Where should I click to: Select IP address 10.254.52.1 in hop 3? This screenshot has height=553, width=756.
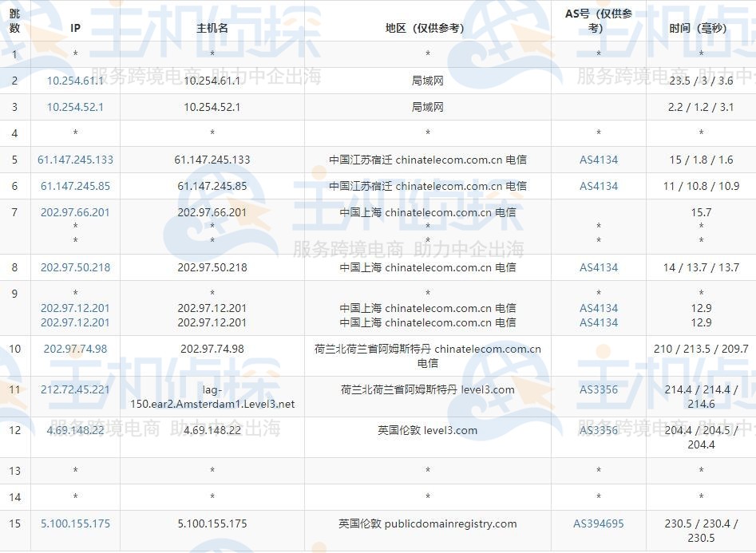click(x=74, y=106)
